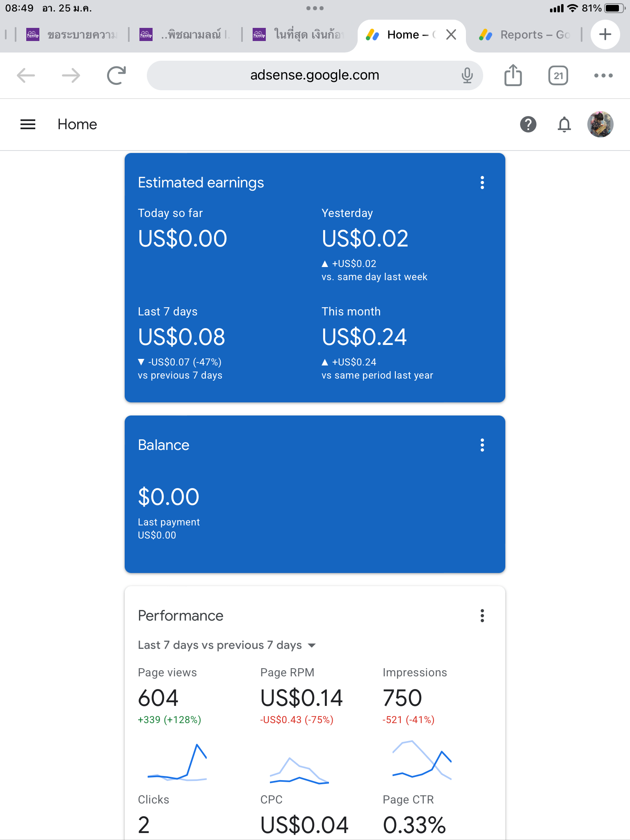Click the adsense.google.com address bar

click(315, 75)
